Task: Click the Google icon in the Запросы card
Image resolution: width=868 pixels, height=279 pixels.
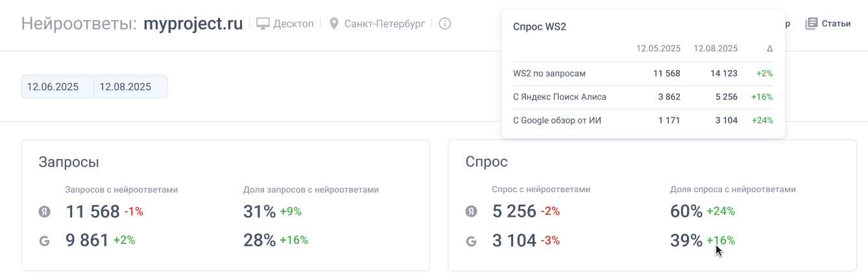Action: tap(45, 241)
